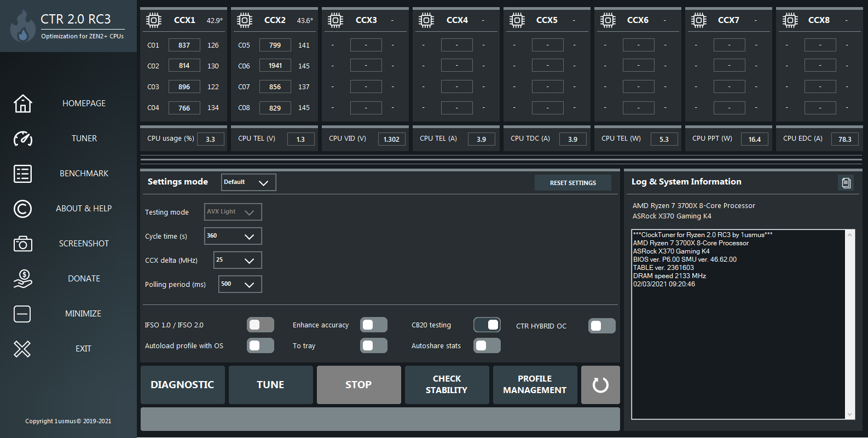Open Cycle time 360 dropdown
Viewport: 868px width, 438px height.
pos(233,236)
